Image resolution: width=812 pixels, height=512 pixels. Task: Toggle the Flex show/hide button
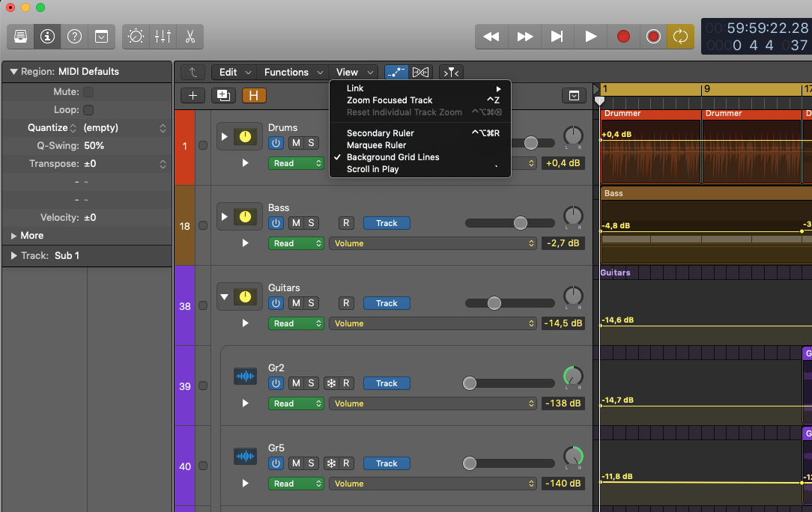pos(420,72)
